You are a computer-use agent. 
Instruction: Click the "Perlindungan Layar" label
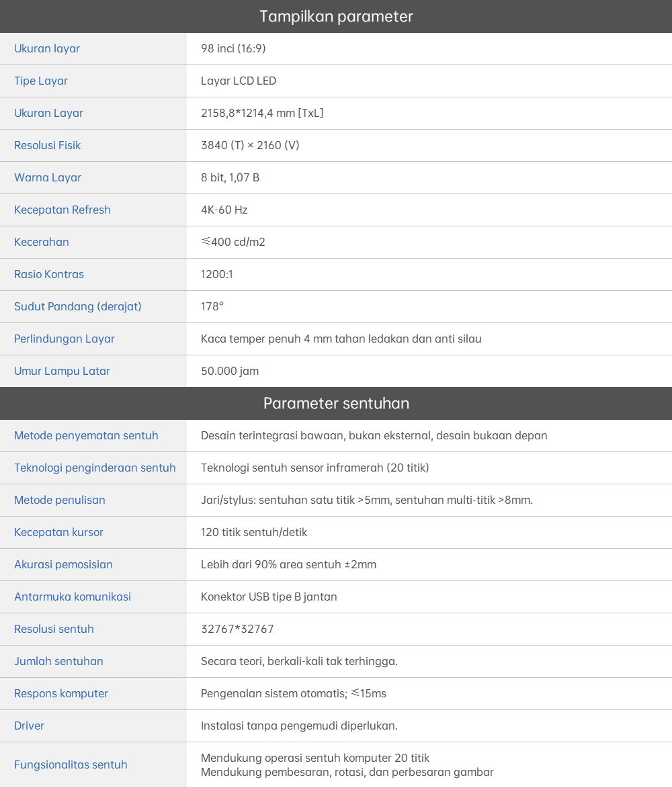point(65,339)
